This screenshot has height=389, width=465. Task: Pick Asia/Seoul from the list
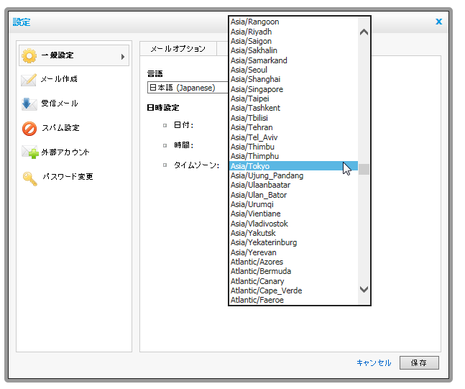(293, 70)
